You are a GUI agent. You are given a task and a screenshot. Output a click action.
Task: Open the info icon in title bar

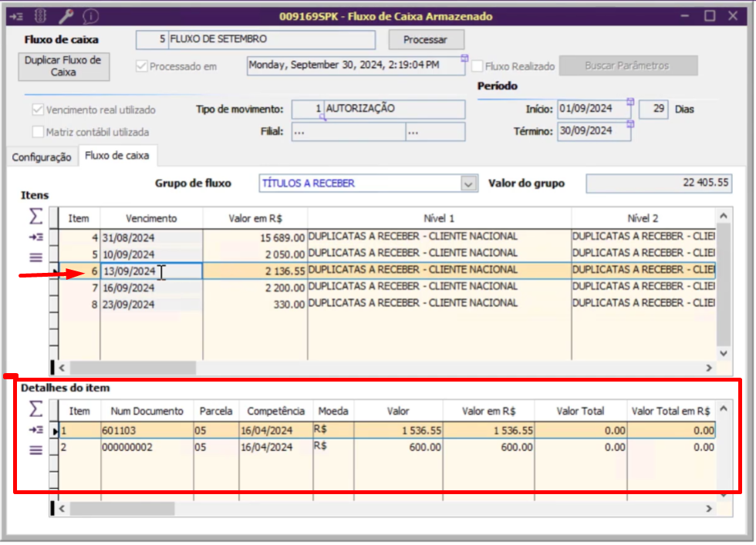click(x=91, y=15)
